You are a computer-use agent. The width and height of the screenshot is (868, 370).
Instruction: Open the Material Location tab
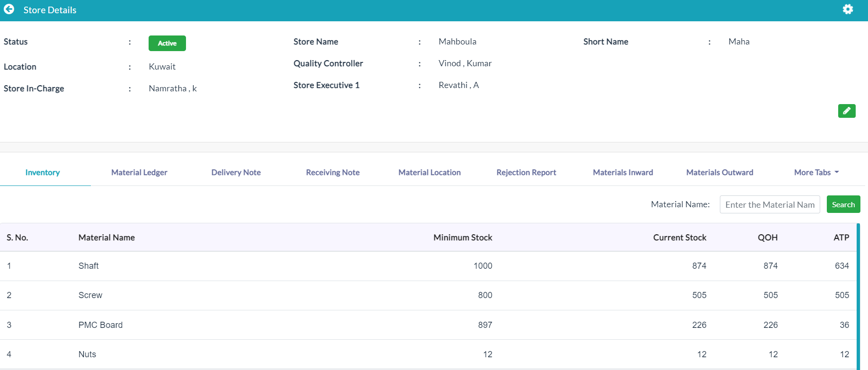click(430, 172)
